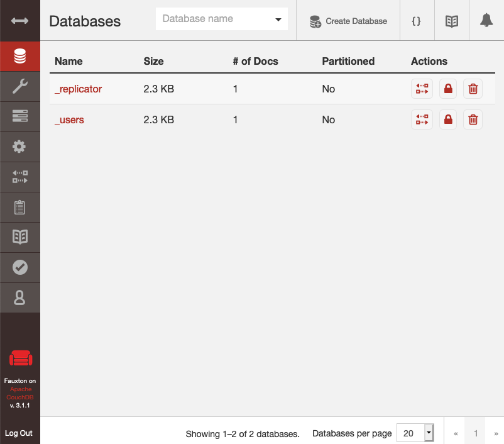This screenshot has height=444, width=504.
Task: Select the Databases sidebar item
Action: click(x=19, y=57)
